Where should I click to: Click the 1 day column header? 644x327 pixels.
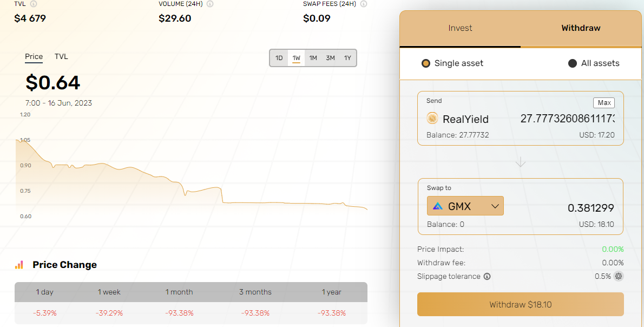pyautogui.click(x=45, y=292)
